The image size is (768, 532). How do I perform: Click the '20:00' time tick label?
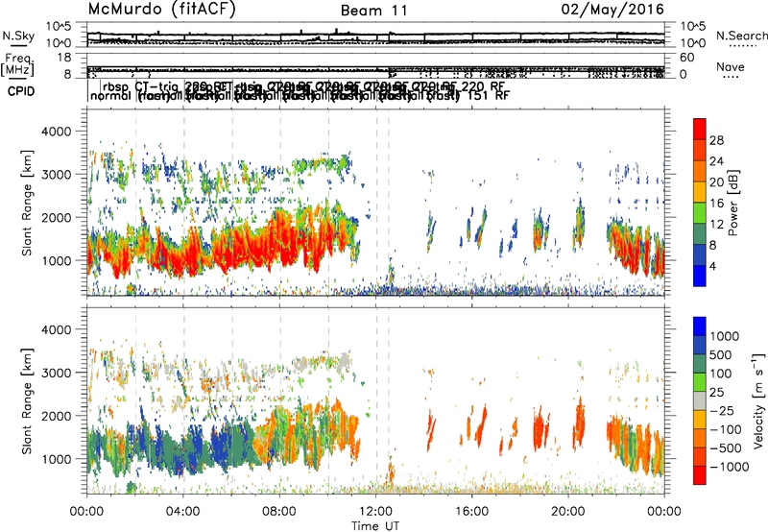(568, 512)
